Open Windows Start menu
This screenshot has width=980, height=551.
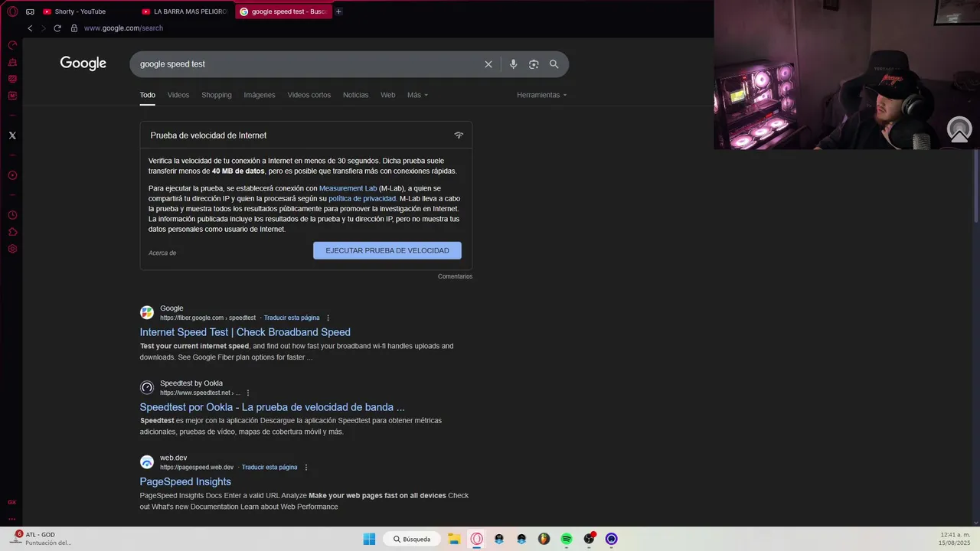tap(369, 539)
